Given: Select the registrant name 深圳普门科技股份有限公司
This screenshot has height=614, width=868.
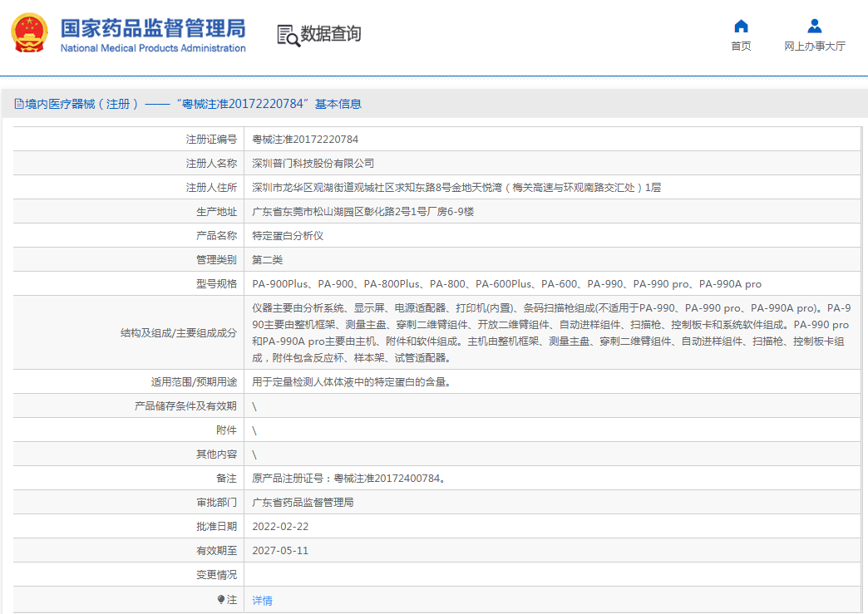Looking at the screenshot, I should 313,164.
